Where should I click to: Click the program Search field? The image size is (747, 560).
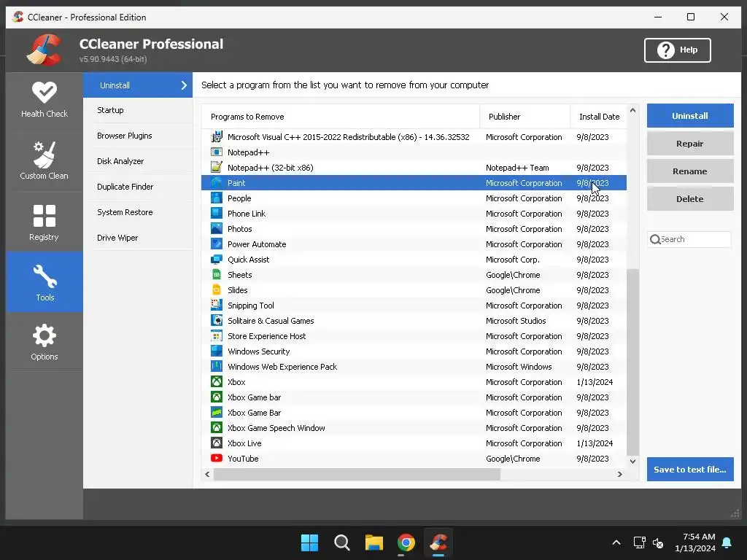pos(689,239)
